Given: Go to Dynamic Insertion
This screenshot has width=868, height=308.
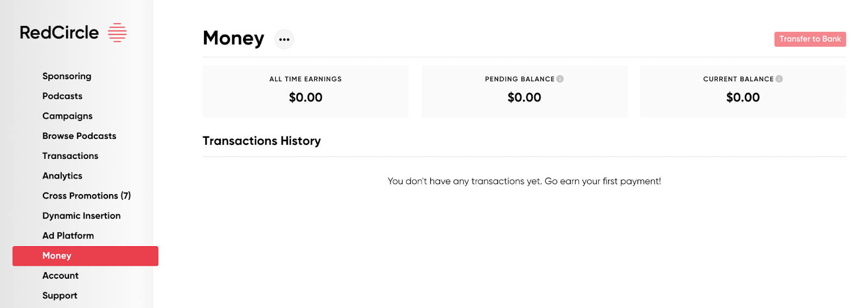Looking at the screenshot, I should [x=81, y=216].
